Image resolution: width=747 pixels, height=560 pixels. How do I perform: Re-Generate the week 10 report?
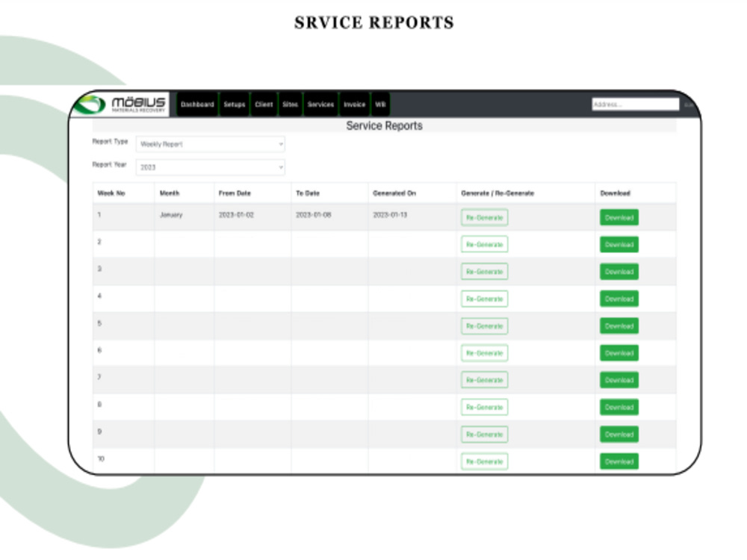[485, 461]
